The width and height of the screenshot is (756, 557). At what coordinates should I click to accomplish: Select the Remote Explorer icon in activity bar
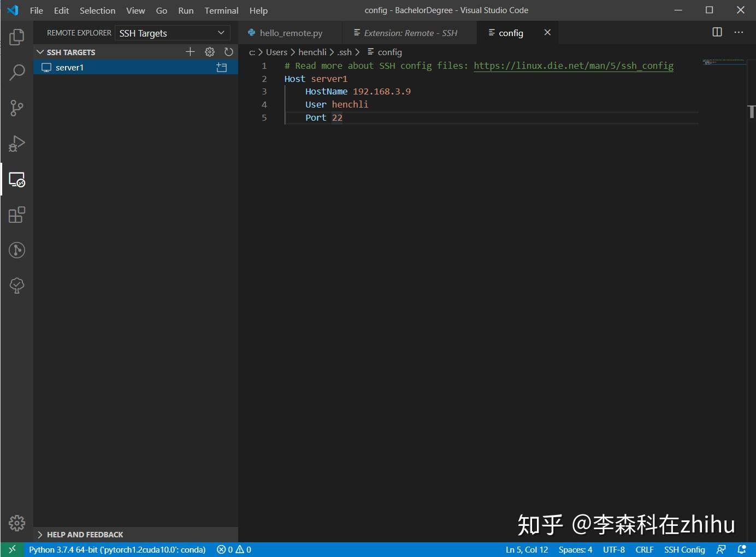tap(16, 180)
